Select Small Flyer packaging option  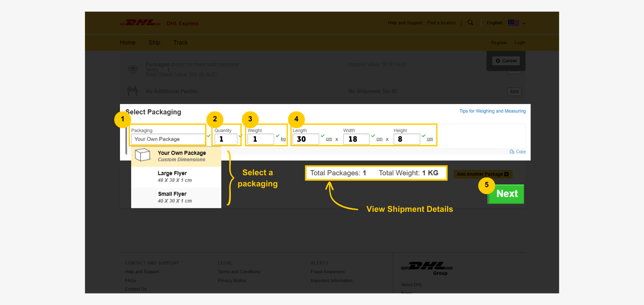pos(176,197)
